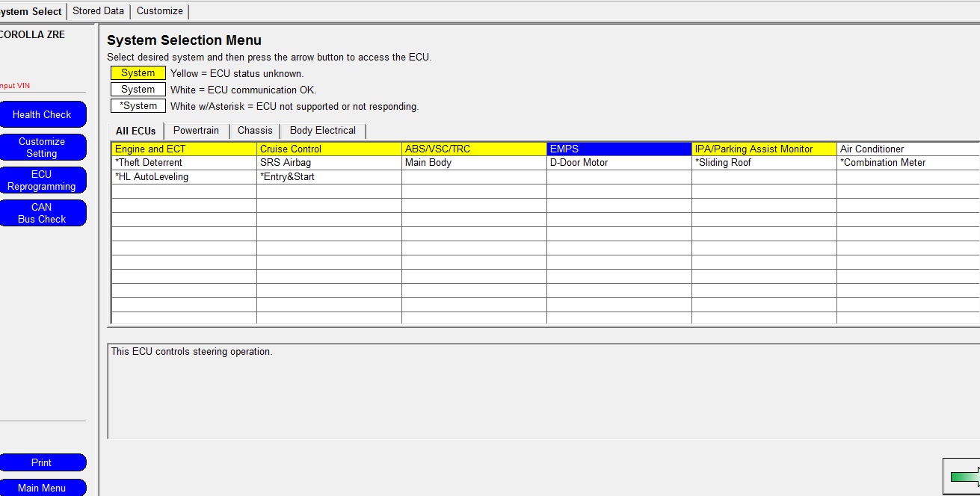Launch ECU Reprogramming

[42, 180]
